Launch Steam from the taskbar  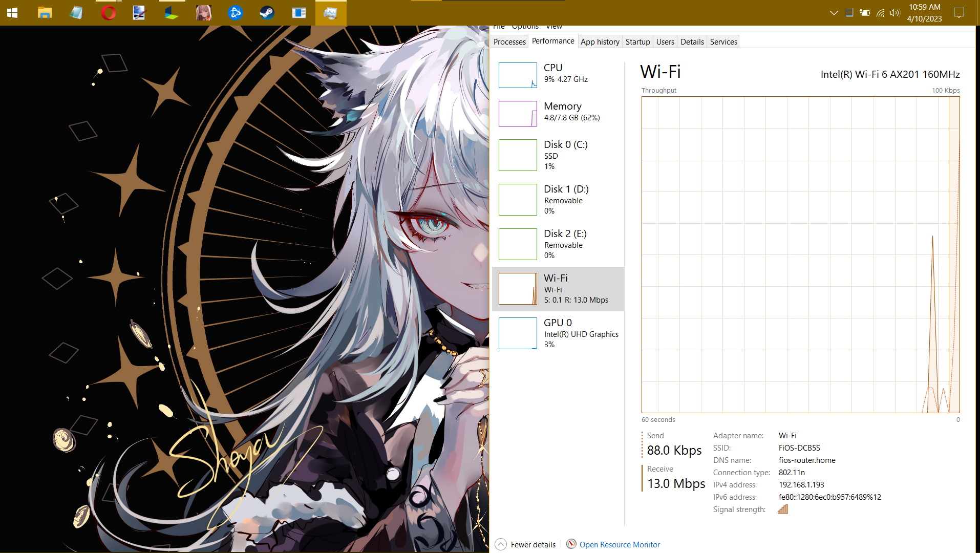pos(267,13)
